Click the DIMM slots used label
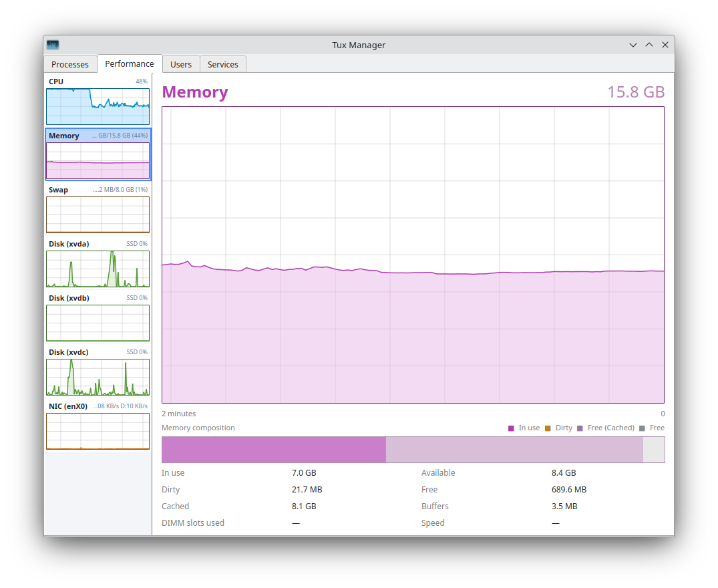This screenshot has width=718, height=588. point(193,523)
